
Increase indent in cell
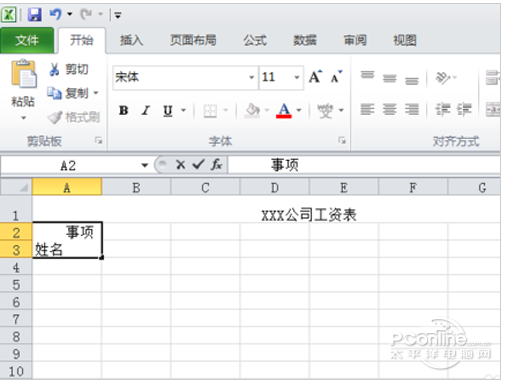(x=464, y=109)
